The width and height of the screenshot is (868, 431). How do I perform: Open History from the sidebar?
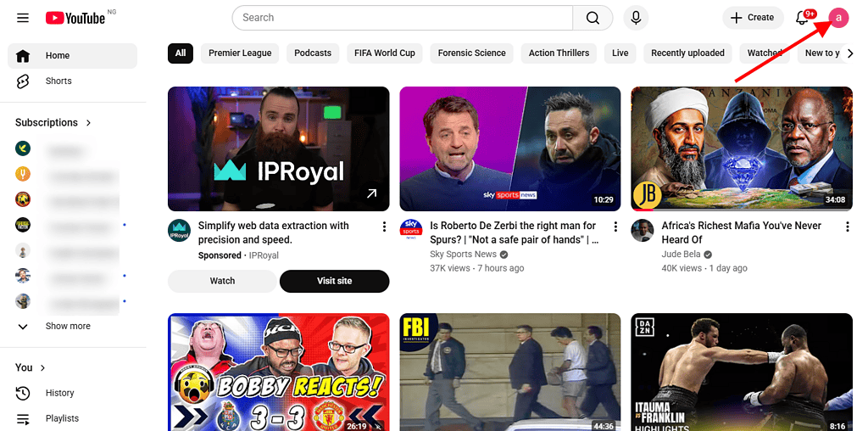[x=72, y=393]
